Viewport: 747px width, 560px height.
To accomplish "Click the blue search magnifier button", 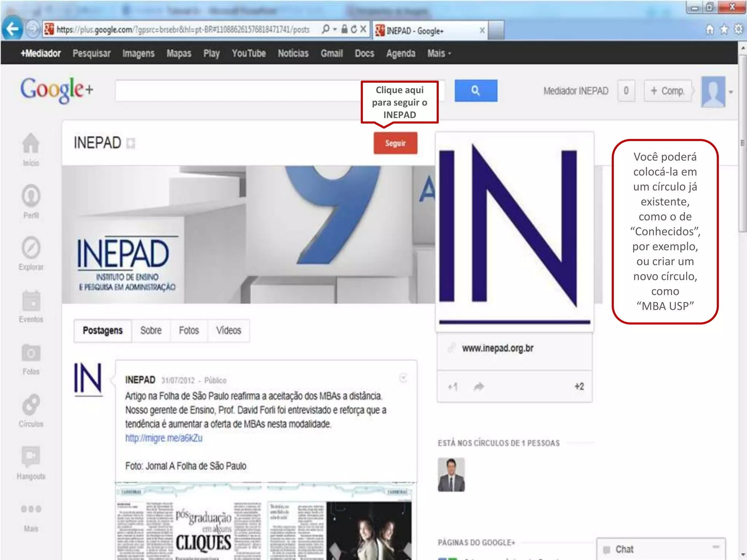I will click(x=476, y=90).
